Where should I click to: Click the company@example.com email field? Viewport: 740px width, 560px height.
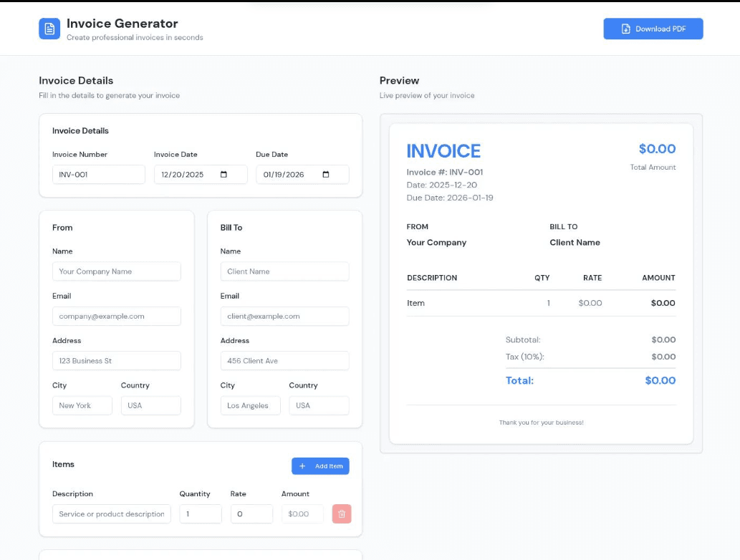tap(117, 316)
